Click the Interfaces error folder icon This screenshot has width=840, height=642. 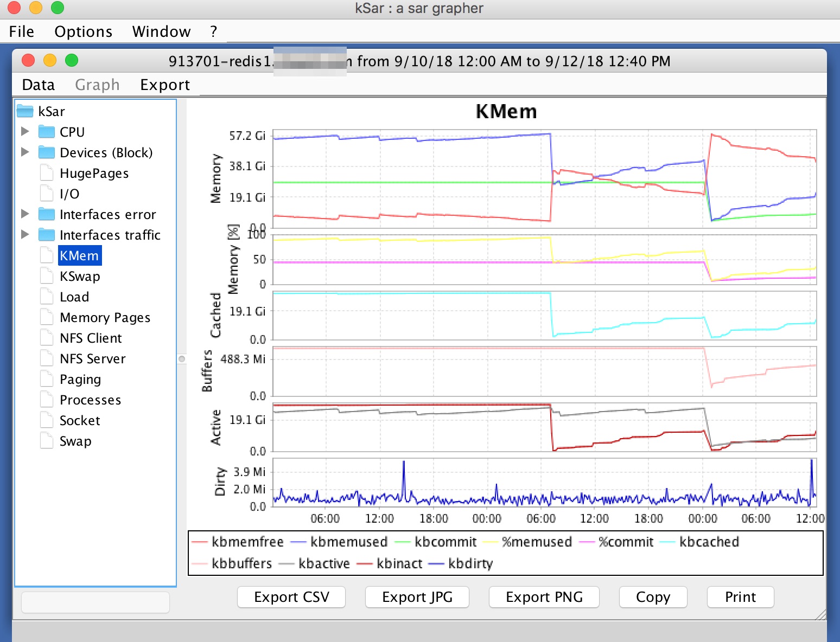[47, 214]
